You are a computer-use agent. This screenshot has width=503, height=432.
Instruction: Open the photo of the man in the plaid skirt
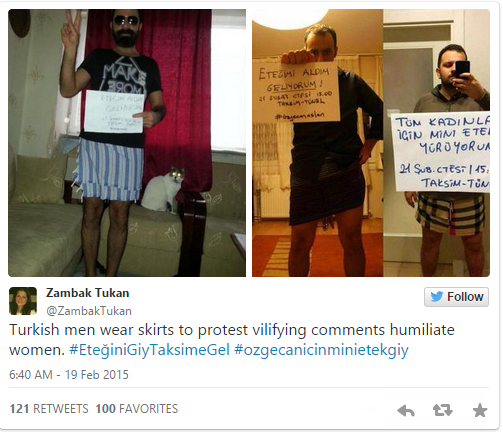(x=436, y=143)
